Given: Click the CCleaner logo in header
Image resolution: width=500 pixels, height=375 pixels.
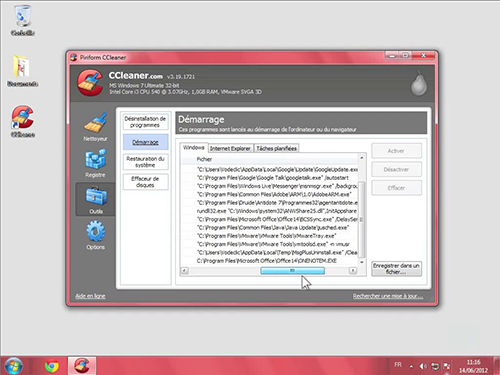Looking at the screenshot, I should tap(90, 83).
